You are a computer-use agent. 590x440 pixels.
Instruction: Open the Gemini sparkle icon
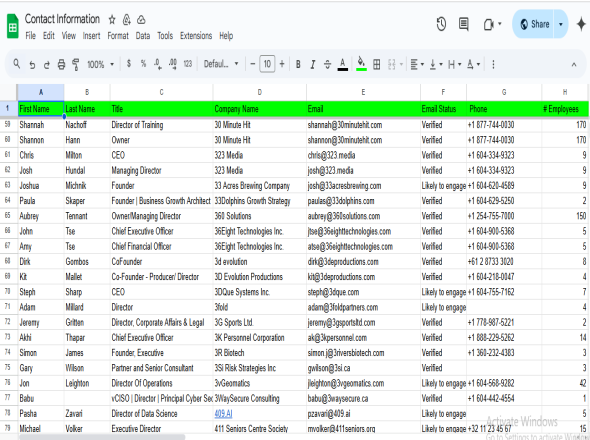click(x=581, y=24)
